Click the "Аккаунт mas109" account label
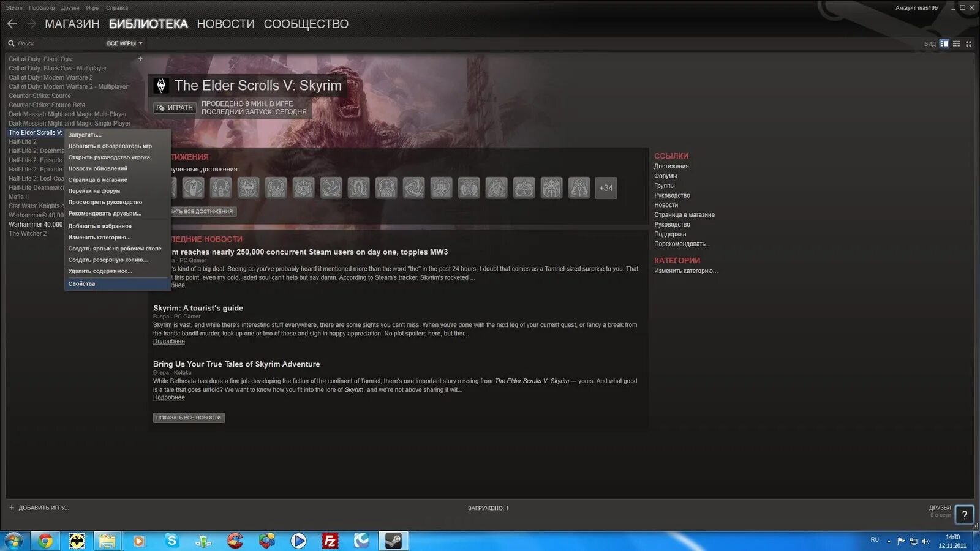Image resolution: width=980 pixels, height=551 pixels. [916, 8]
